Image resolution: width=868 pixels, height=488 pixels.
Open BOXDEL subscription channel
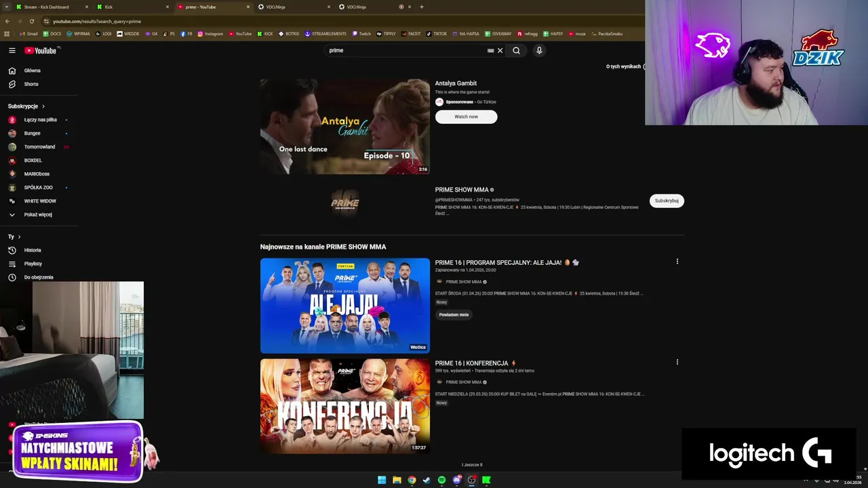(33, 161)
